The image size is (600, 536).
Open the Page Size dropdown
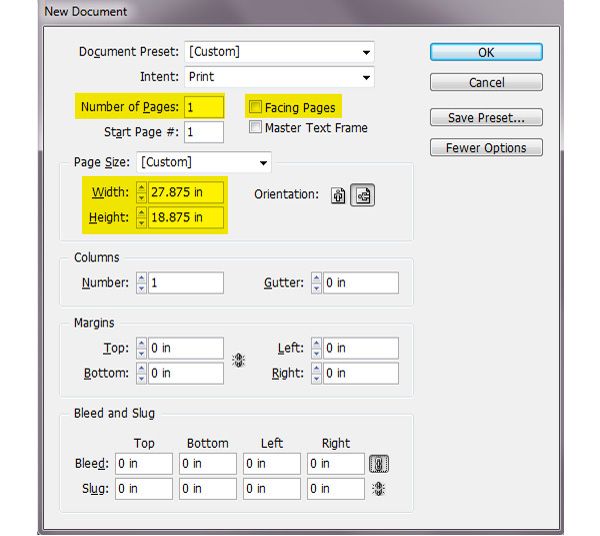(x=204, y=162)
